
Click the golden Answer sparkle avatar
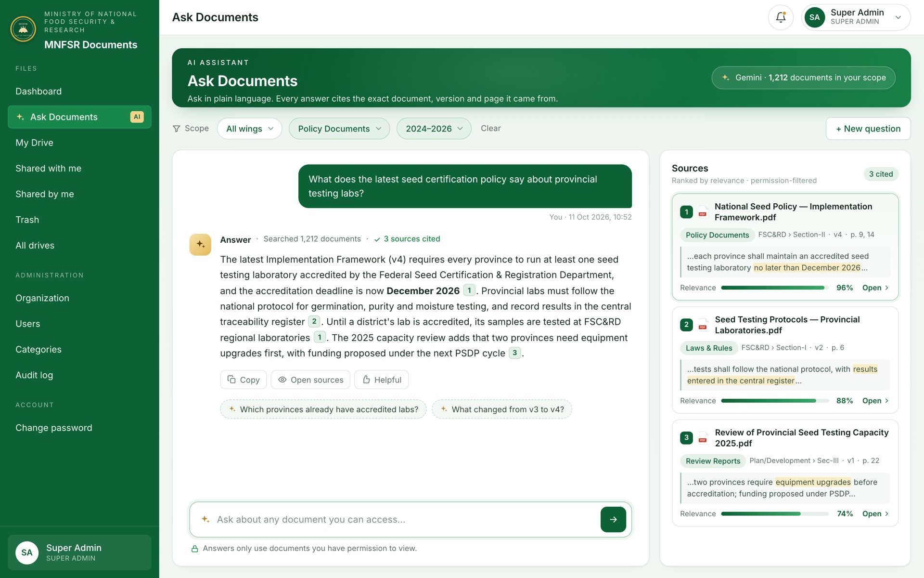tap(200, 245)
